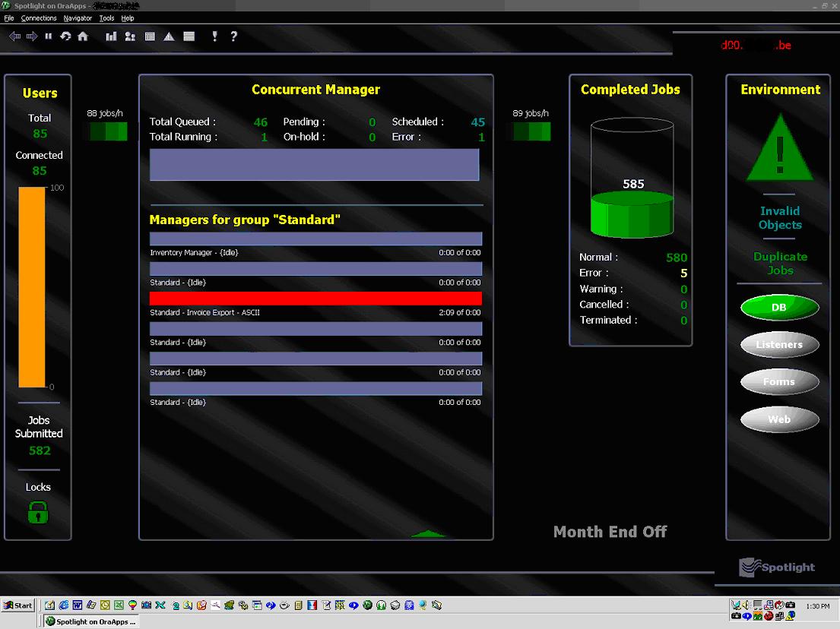Launch the green Excel quick launch icon
Image resolution: width=840 pixels, height=629 pixels.
(119, 605)
